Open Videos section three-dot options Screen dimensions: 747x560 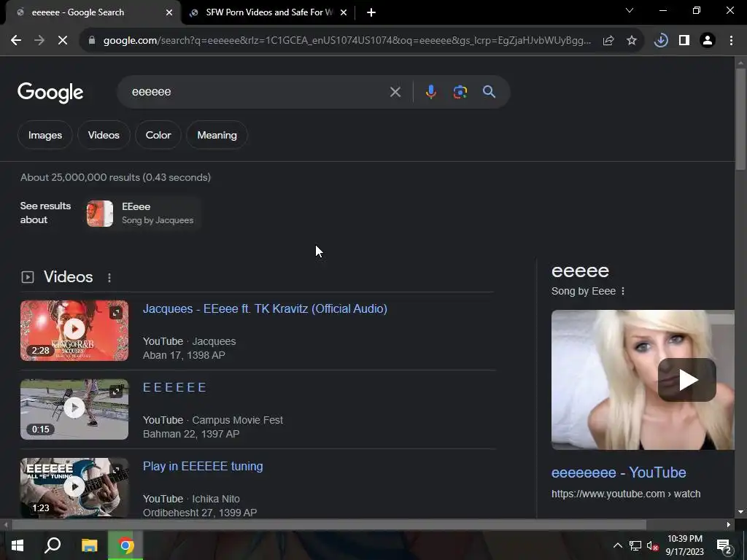tap(109, 277)
